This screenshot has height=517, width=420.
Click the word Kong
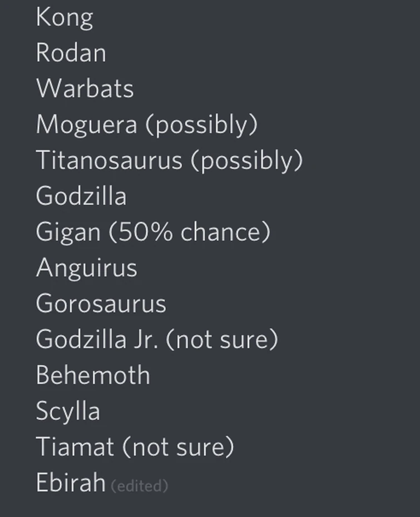click(65, 18)
